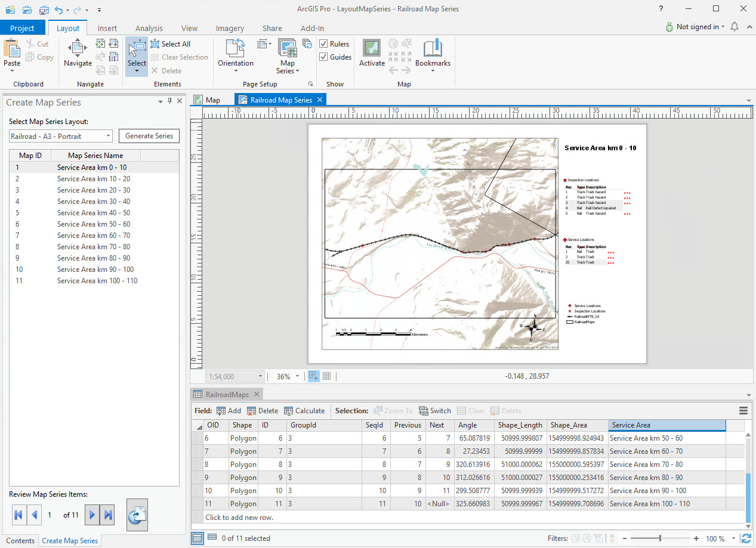This screenshot has height=548, width=756.
Task: Click the Generate Series button
Action: coord(149,136)
